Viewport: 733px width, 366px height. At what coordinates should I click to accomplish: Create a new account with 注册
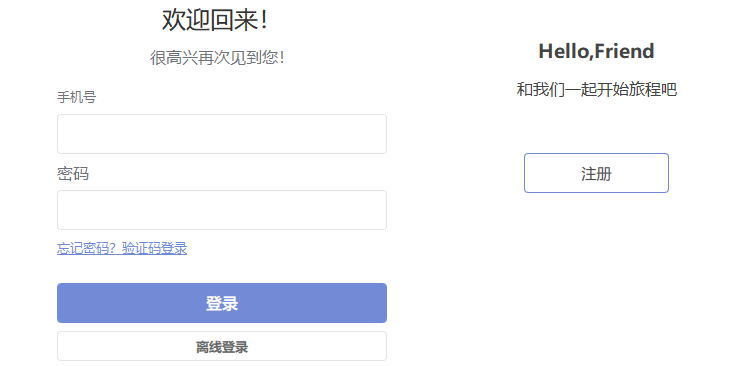[596, 173]
